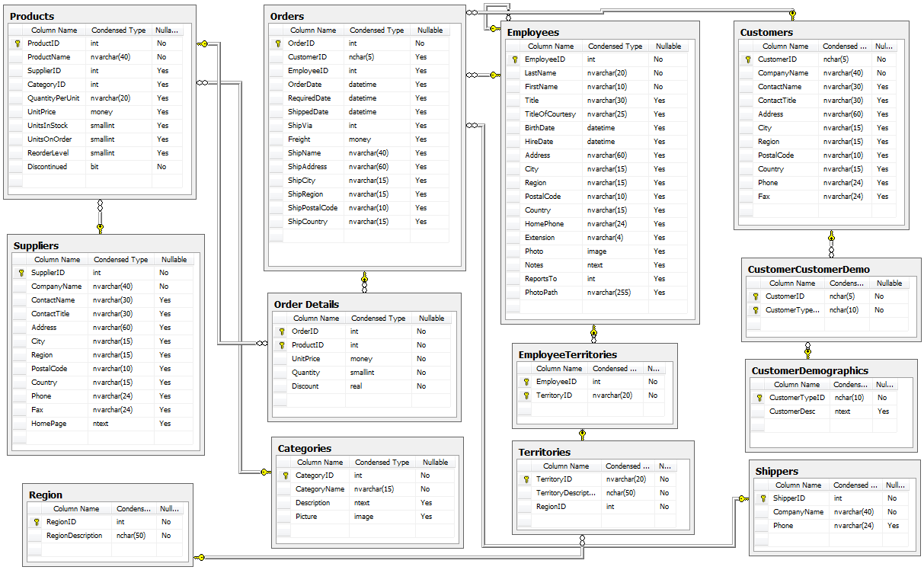Click the Nullable column header in Orders

pos(431,30)
